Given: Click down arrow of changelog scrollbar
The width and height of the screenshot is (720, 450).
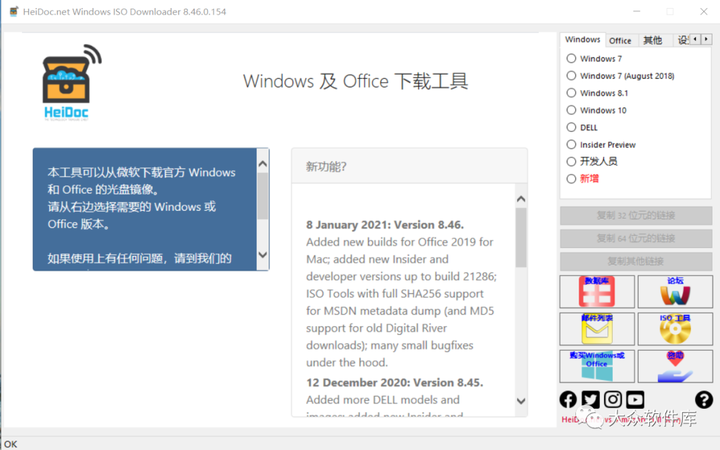Looking at the screenshot, I should pos(521,400).
